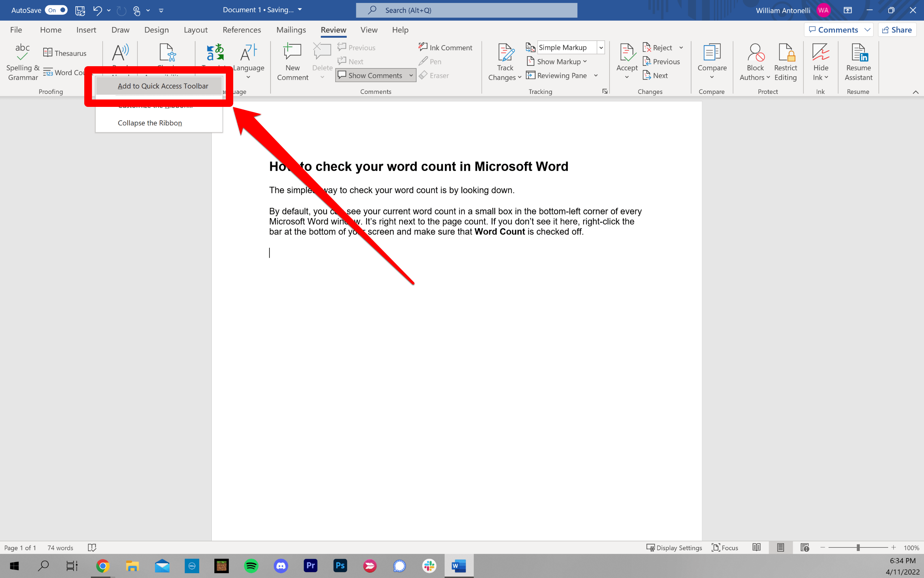
Task: Click the Ink Comment icon
Action: [445, 47]
